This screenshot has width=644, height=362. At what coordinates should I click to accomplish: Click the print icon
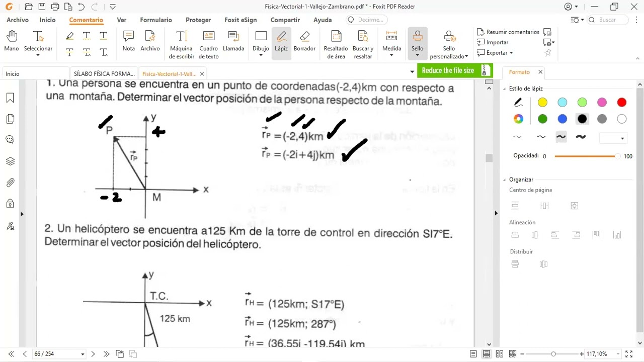(55, 7)
